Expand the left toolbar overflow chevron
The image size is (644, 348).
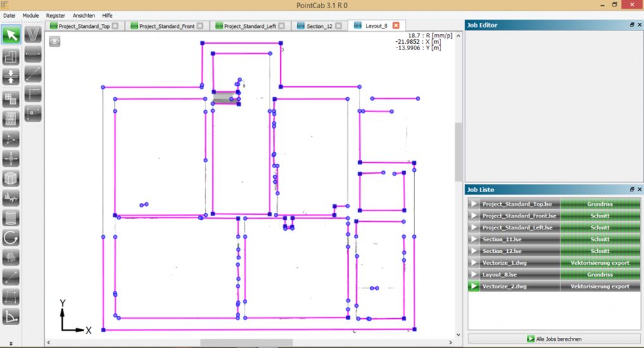pyautogui.click(x=11, y=343)
